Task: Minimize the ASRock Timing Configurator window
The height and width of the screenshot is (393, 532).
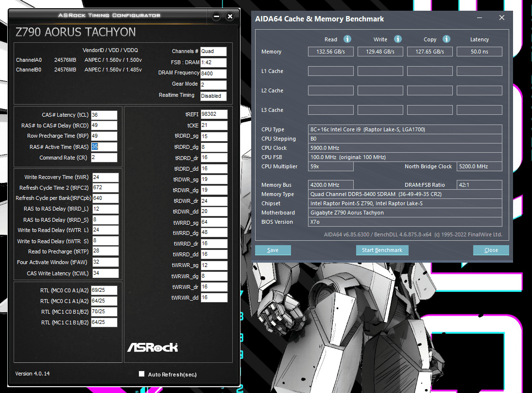Action: click(216, 17)
